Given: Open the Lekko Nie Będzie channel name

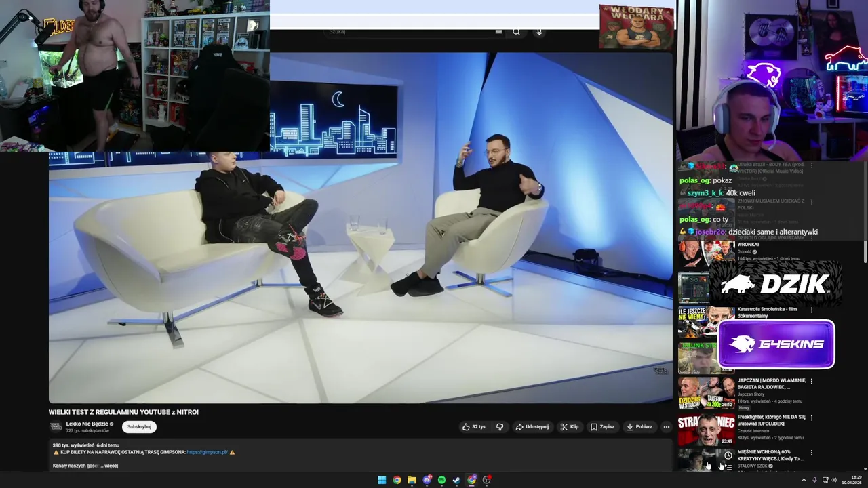Looking at the screenshot, I should [88, 424].
